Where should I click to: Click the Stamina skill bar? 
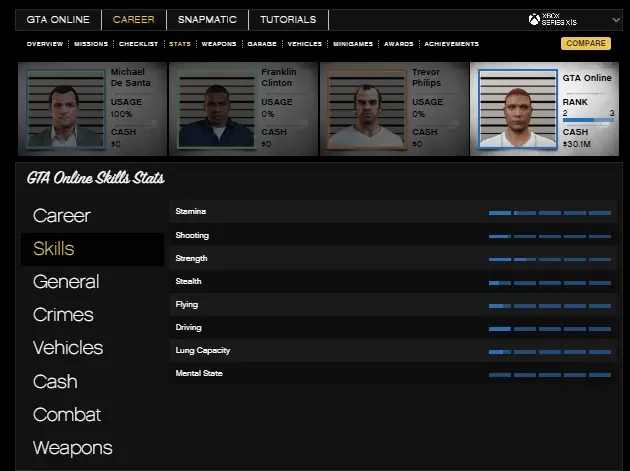point(550,213)
